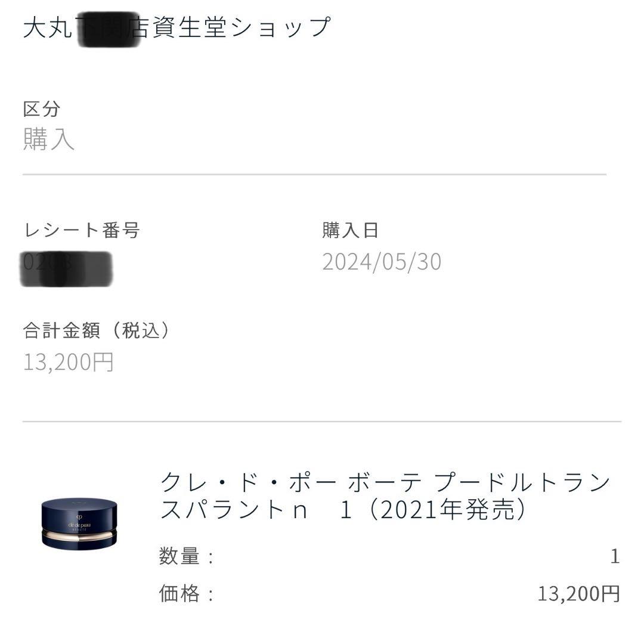Screen dimensions: 644x644
Task: Click the 購入日 label
Action: (x=349, y=230)
